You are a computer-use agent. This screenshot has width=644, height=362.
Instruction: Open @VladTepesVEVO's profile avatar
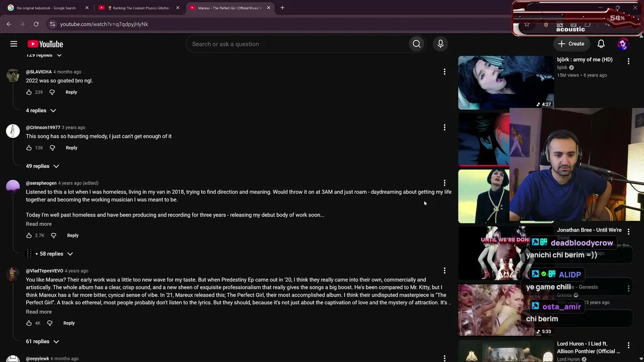point(13,275)
